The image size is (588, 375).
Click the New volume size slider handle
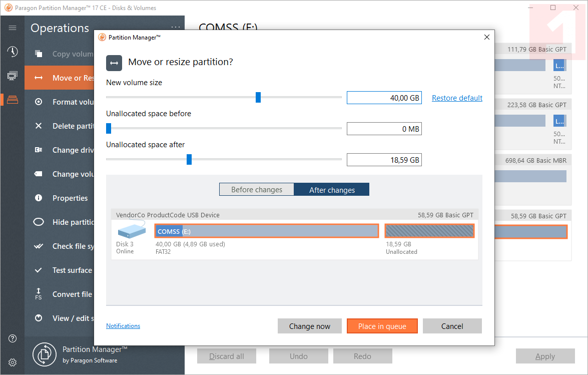(x=258, y=97)
